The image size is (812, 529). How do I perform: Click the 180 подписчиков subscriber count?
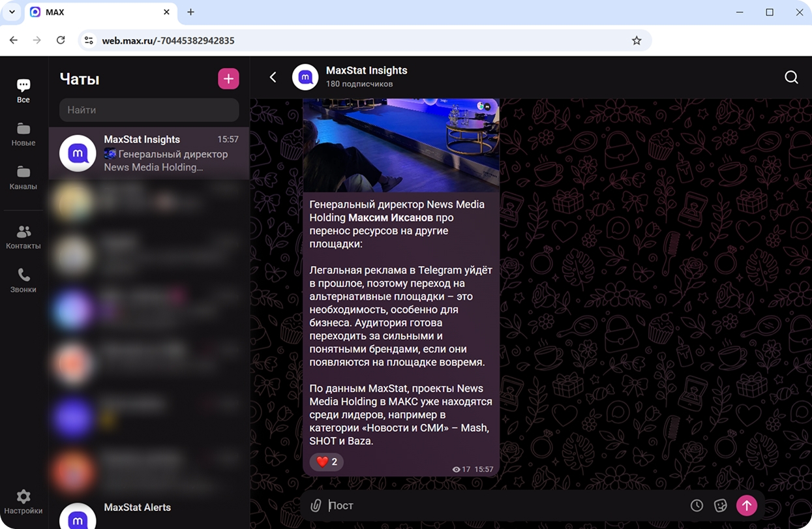pos(359,84)
